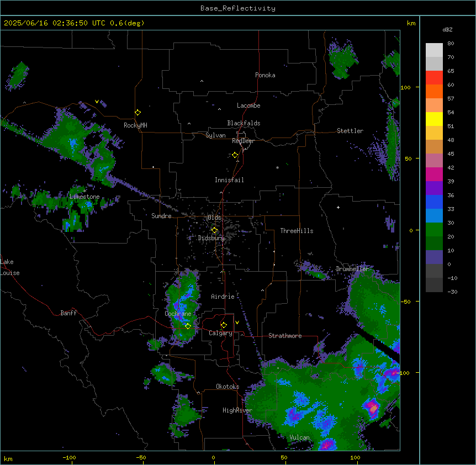Click the 50 tick label on right axis

tap(408, 158)
